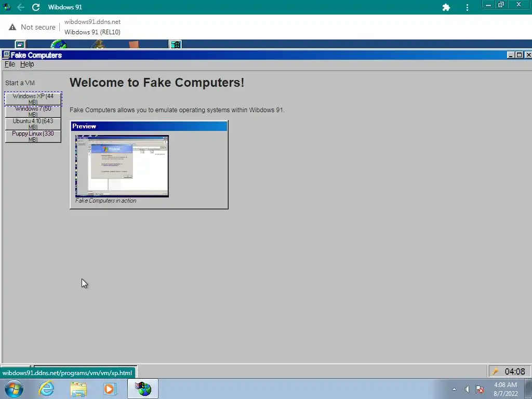Start the Puppy Linux (330 MB) VM

pyautogui.click(x=33, y=137)
